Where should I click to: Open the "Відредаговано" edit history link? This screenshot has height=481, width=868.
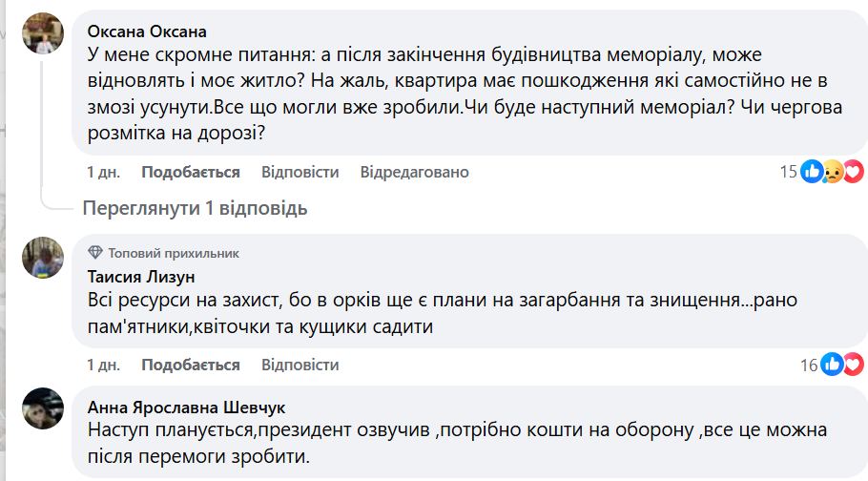(414, 172)
